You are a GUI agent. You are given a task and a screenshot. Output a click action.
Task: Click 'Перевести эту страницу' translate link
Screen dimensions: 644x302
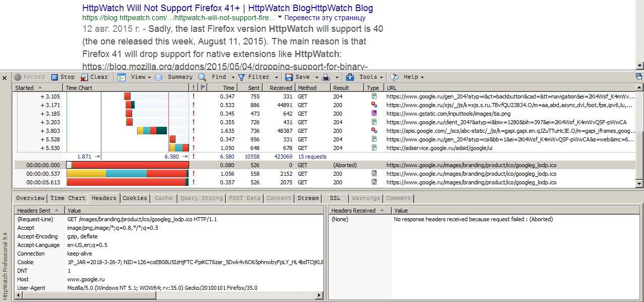coord(325,18)
